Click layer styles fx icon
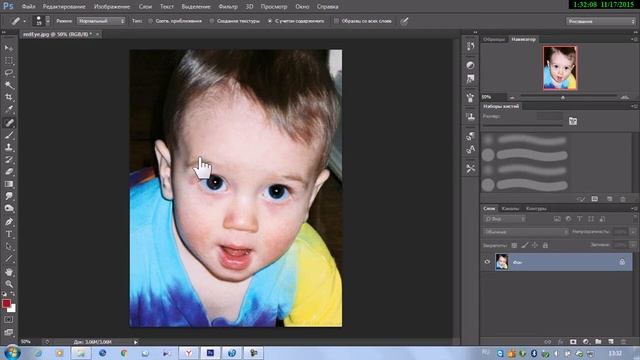Screen dimensions: 640x360 [x=561, y=342]
